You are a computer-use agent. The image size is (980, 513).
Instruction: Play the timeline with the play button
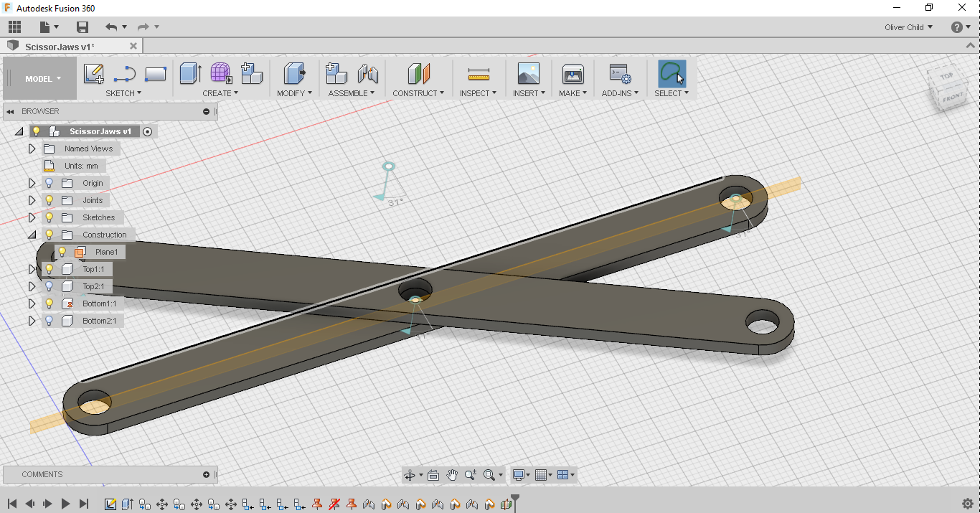coord(65,504)
